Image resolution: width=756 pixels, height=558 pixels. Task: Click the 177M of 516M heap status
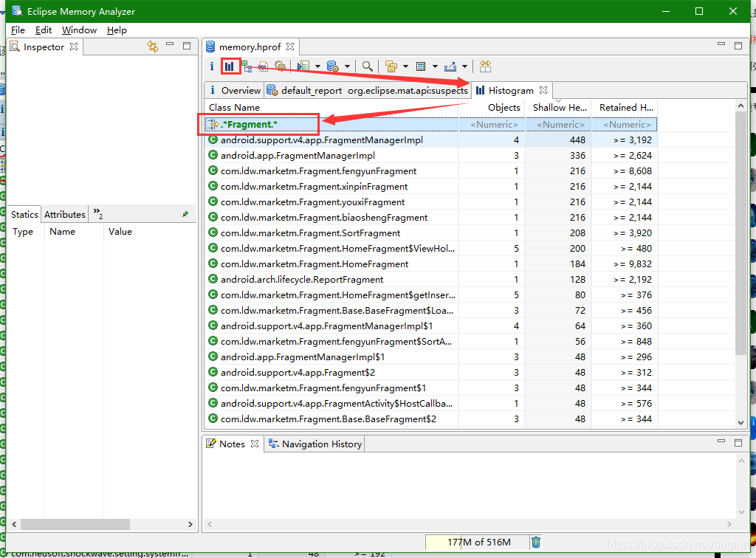point(478,542)
